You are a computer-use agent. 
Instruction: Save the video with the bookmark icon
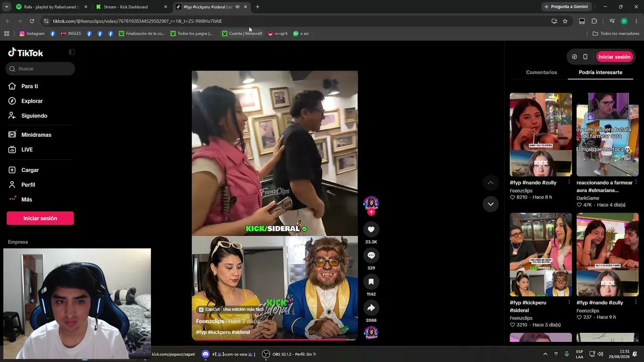coord(371,282)
